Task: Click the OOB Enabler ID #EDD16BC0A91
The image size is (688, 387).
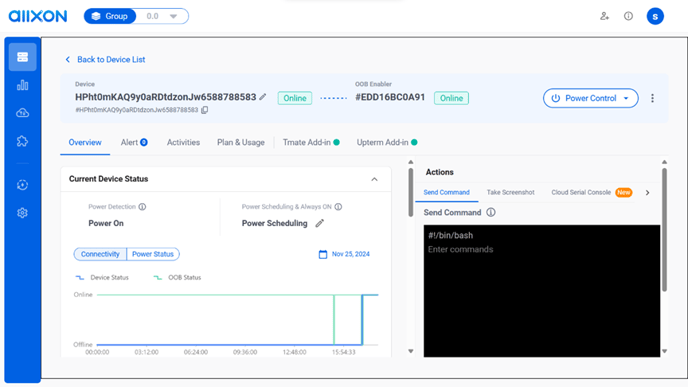Action: [390, 97]
